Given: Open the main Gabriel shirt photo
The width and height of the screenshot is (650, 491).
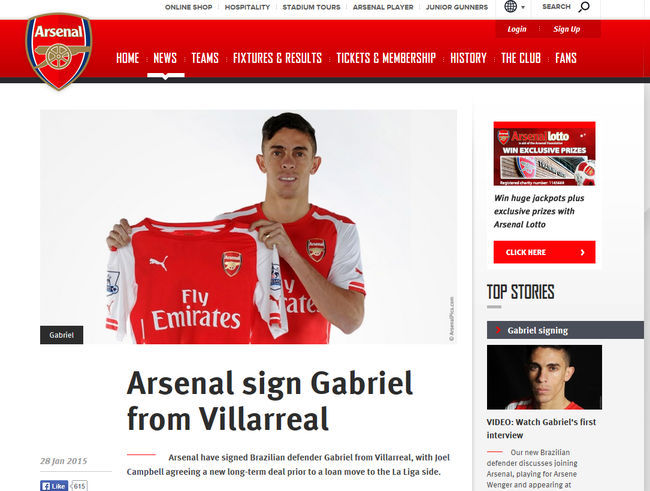Looking at the screenshot, I should [x=248, y=227].
